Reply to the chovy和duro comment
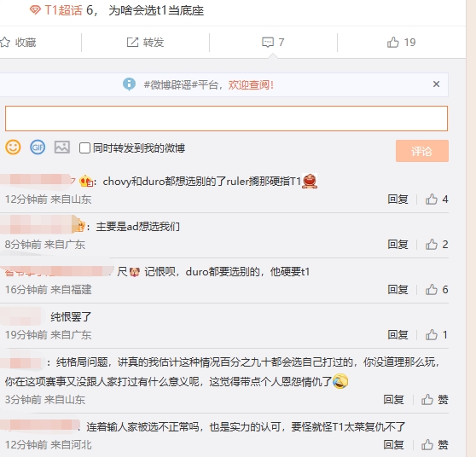Screen dimensions: 476x457 tap(398, 200)
